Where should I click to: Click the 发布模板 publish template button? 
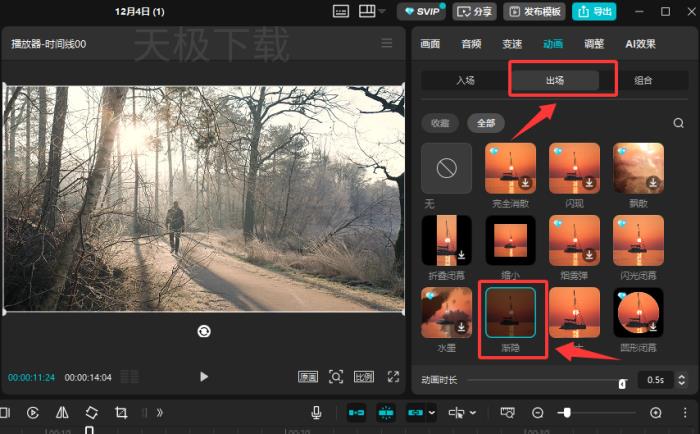coord(535,11)
